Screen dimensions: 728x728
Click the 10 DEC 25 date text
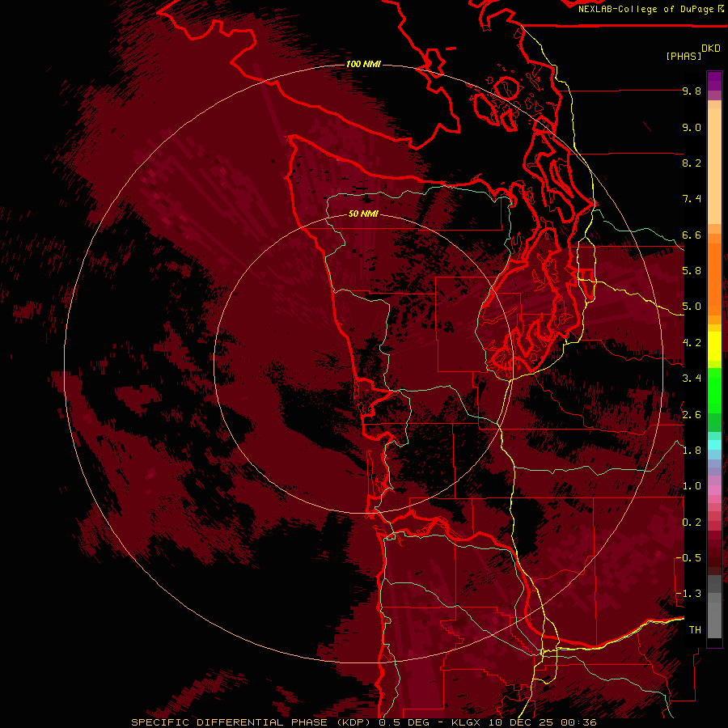coord(520,722)
